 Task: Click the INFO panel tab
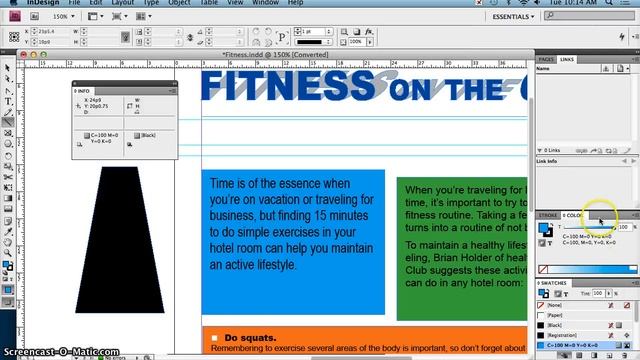[82, 91]
